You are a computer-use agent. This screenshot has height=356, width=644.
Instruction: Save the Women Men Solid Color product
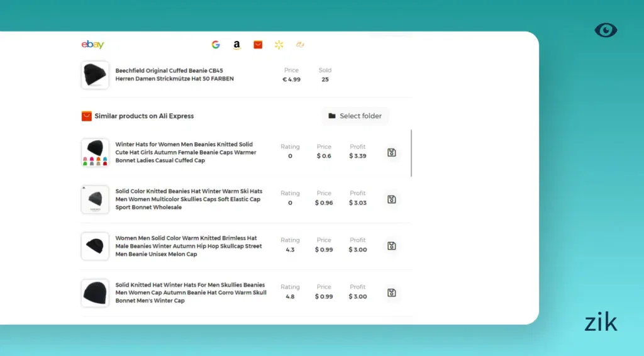pyautogui.click(x=392, y=246)
